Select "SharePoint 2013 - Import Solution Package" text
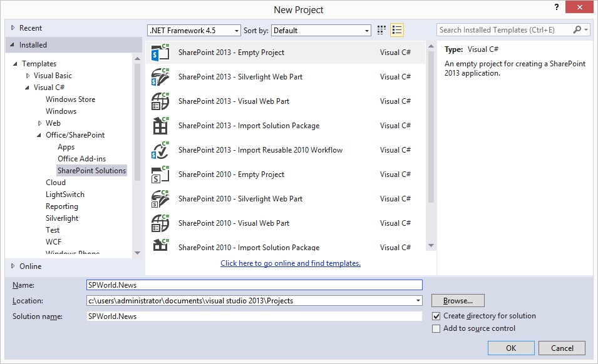 (249, 126)
